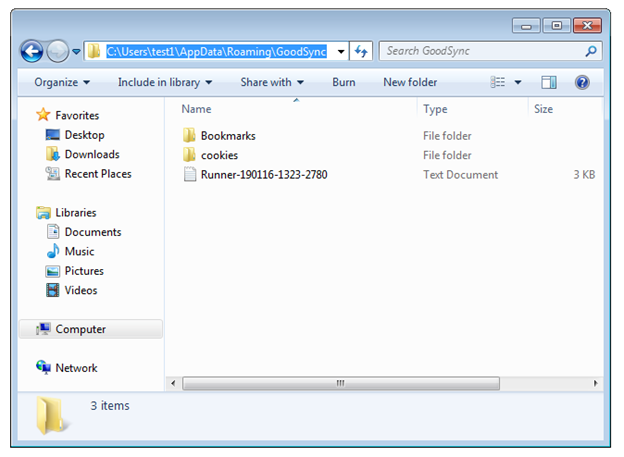Open the Include in library dropdown
The height and width of the screenshot is (457, 624).
(x=165, y=82)
